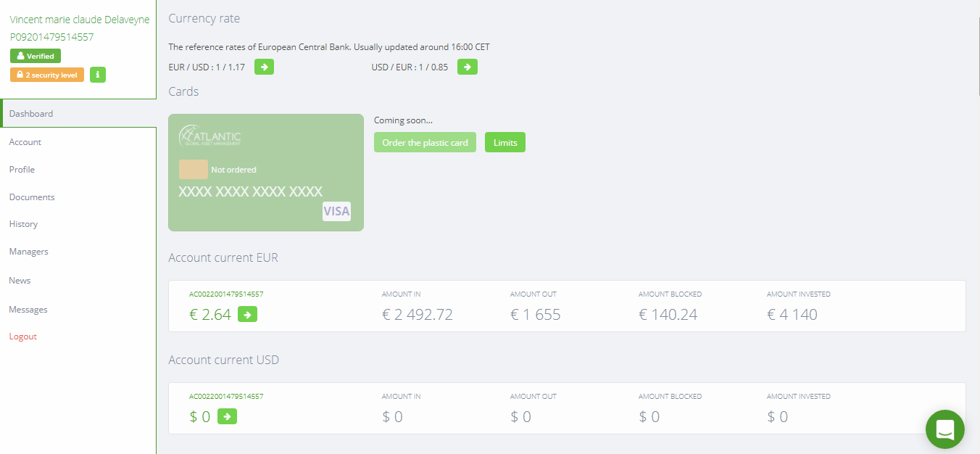Open the Account menu item
Viewport: 980px width, 454px height.
(25, 142)
